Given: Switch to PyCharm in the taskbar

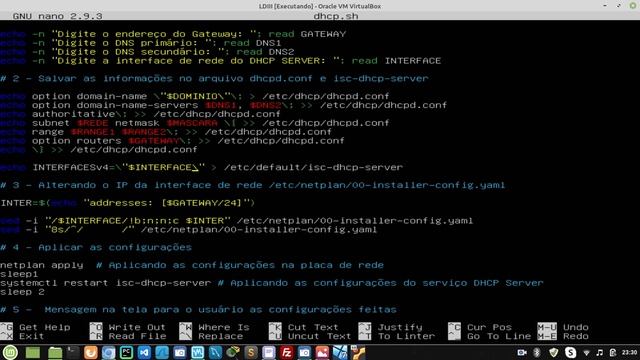Looking at the screenshot, I should [x=126, y=353].
